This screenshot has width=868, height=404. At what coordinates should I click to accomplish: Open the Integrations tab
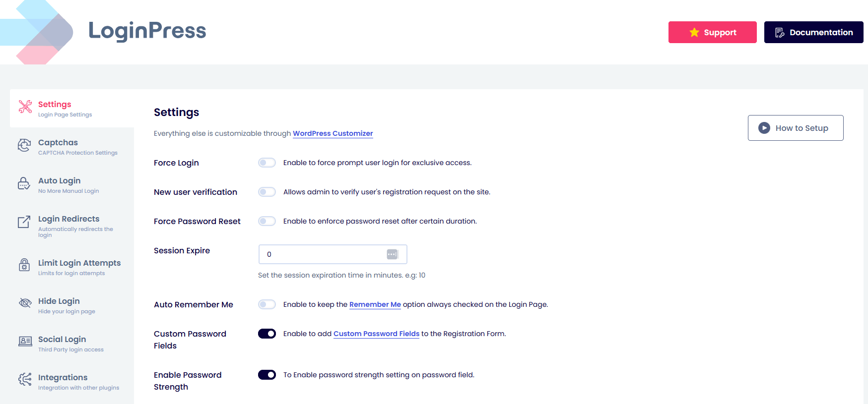point(72,382)
